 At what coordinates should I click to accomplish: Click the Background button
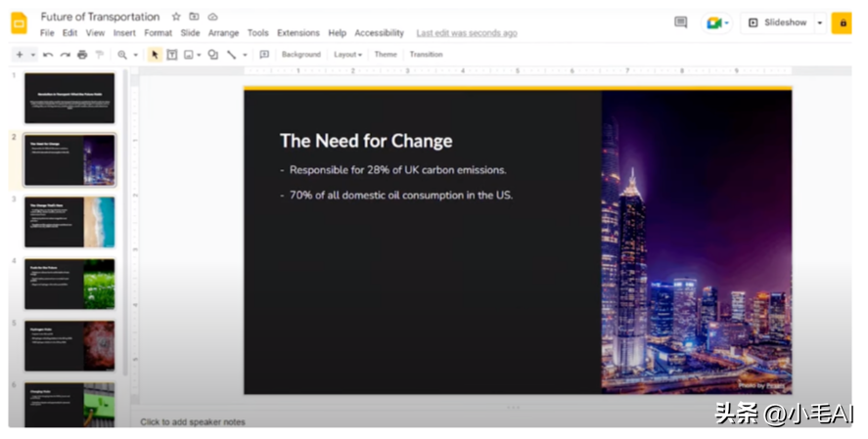coord(301,54)
